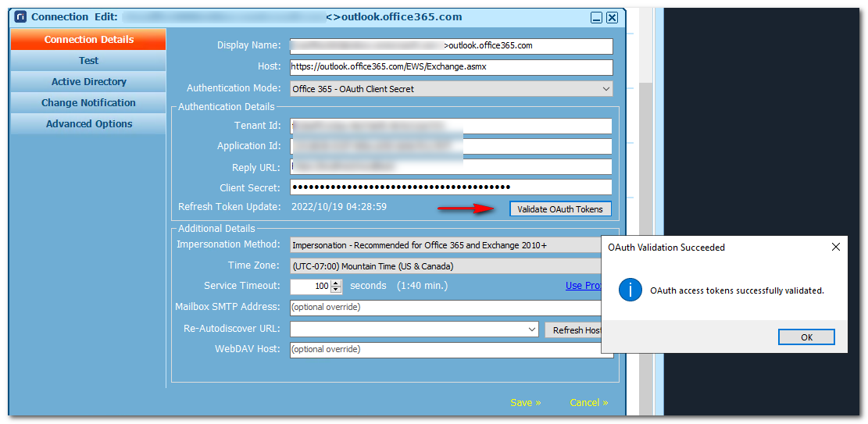
Task: Close the Connection Edit window
Action: (x=612, y=18)
